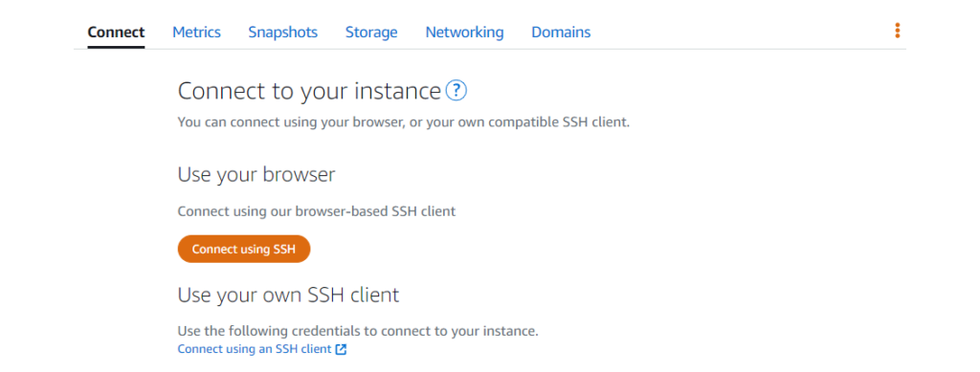Click the question mark help icon
This screenshot has width=980, height=372.
click(x=457, y=91)
